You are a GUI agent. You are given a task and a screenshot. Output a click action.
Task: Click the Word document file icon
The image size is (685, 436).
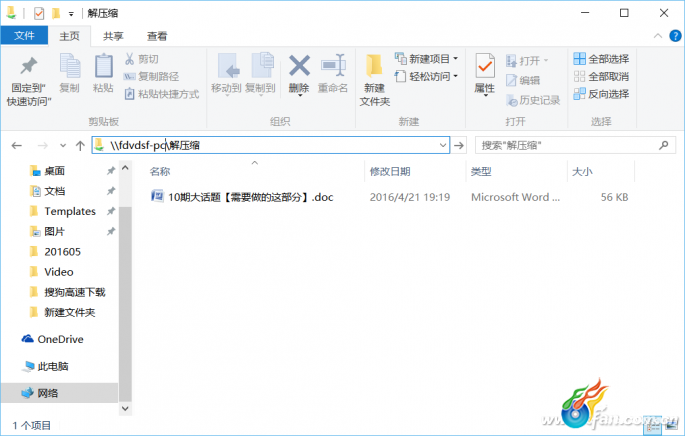point(157,196)
